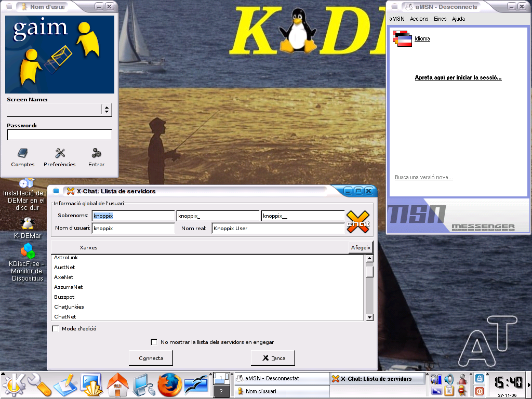Open the Ajuda menu in aMSN
Screen dimensions: 532x399
tap(458, 19)
